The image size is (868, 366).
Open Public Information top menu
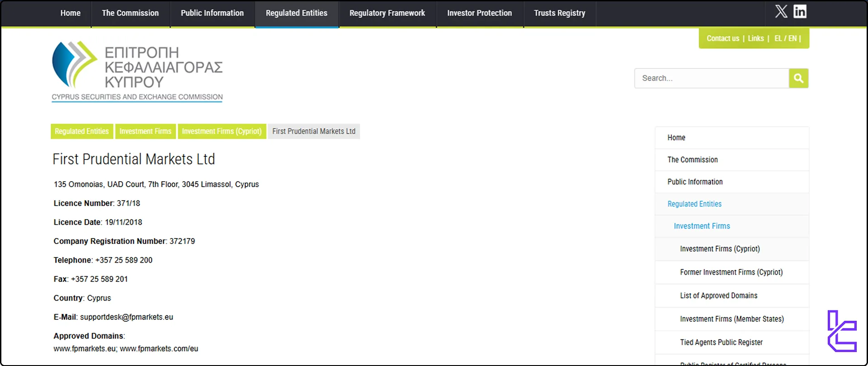pos(212,13)
